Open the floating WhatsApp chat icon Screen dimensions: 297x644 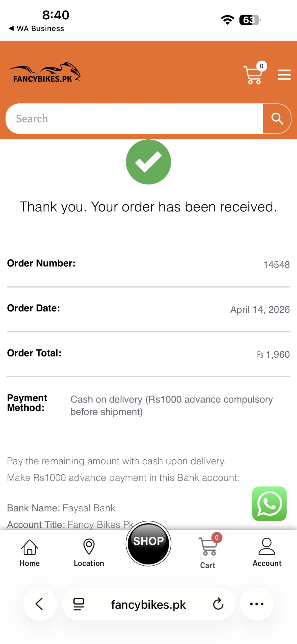click(269, 504)
